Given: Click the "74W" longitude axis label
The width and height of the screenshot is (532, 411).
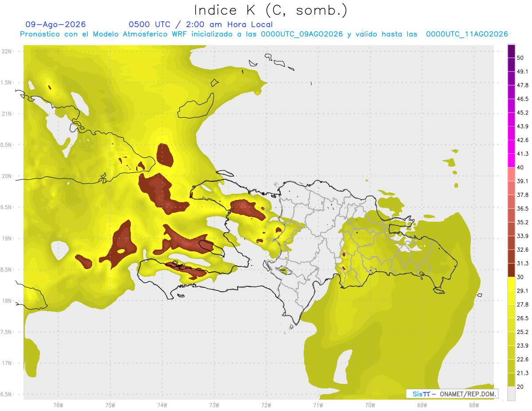Looking at the screenshot, I should 162,405.
